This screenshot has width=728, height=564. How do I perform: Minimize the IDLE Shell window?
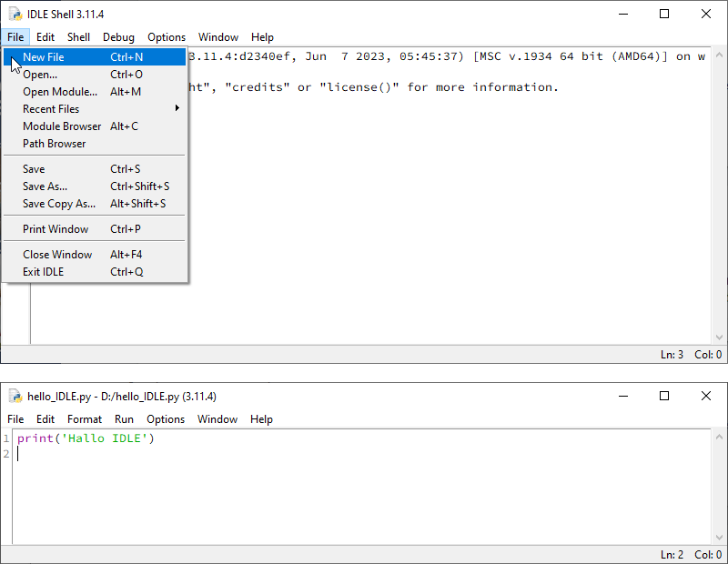pyautogui.click(x=623, y=14)
